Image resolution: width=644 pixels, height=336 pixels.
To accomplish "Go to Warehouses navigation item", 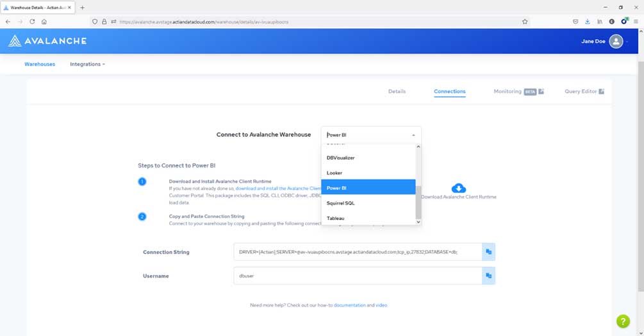I will coord(40,64).
